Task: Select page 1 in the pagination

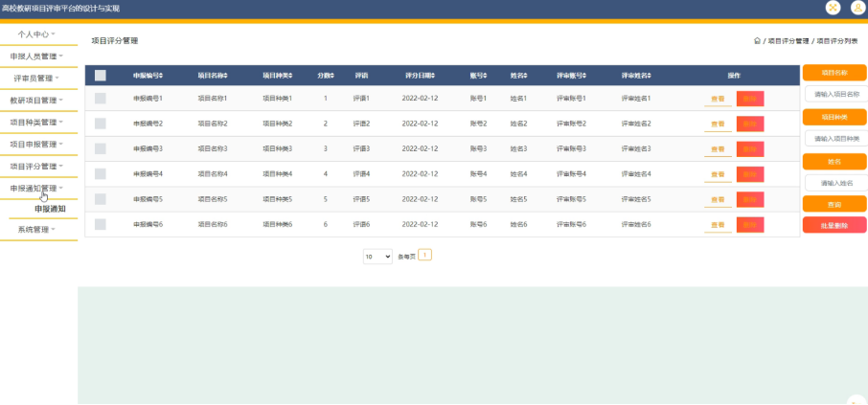Action: [x=424, y=255]
